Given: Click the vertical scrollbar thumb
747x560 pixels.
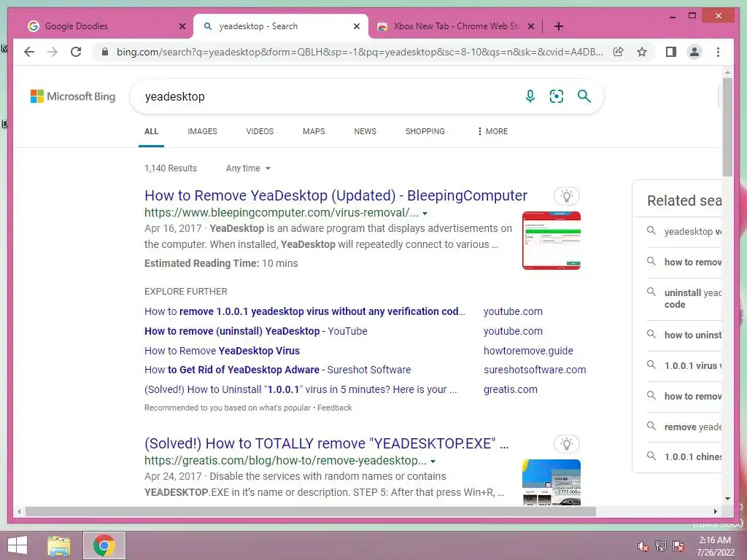Looking at the screenshot, I should 727,127.
